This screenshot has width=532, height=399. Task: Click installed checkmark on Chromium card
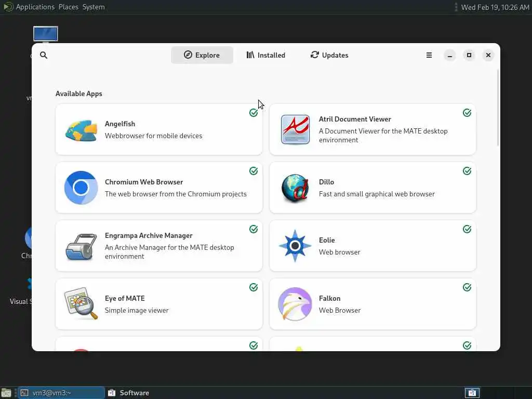coord(254,170)
